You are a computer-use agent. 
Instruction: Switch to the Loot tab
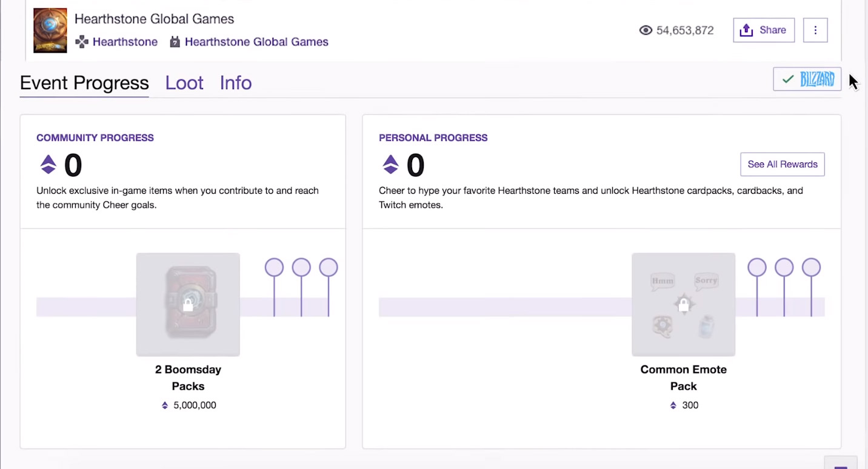pyautogui.click(x=184, y=82)
